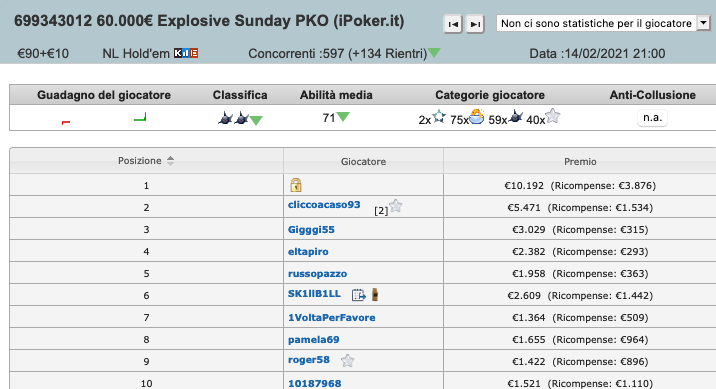Viewport: 716px width, 389px height.
Task: Select the €1.655 prize cell
Action: pos(580,339)
